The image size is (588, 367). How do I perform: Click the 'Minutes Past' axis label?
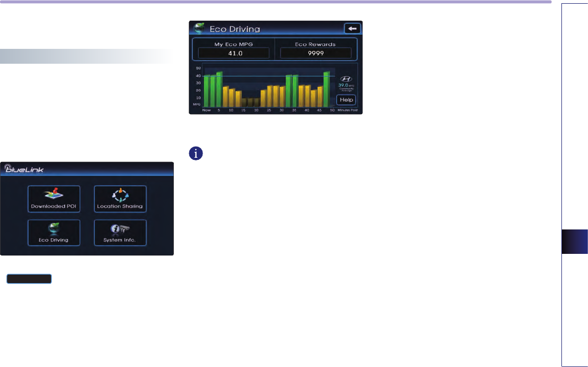(x=348, y=110)
